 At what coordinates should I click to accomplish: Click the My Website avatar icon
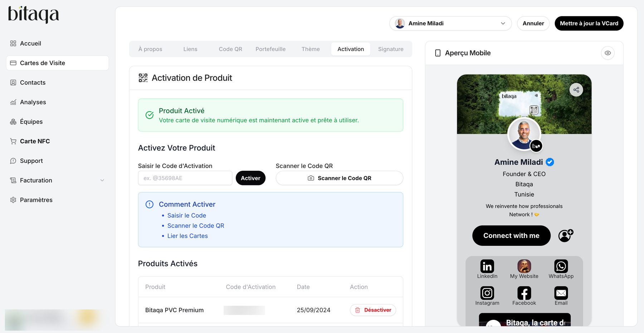[x=524, y=266]
